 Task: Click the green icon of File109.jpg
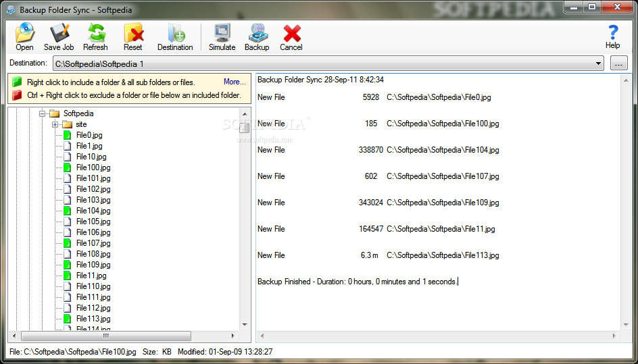tap(67, 265)
